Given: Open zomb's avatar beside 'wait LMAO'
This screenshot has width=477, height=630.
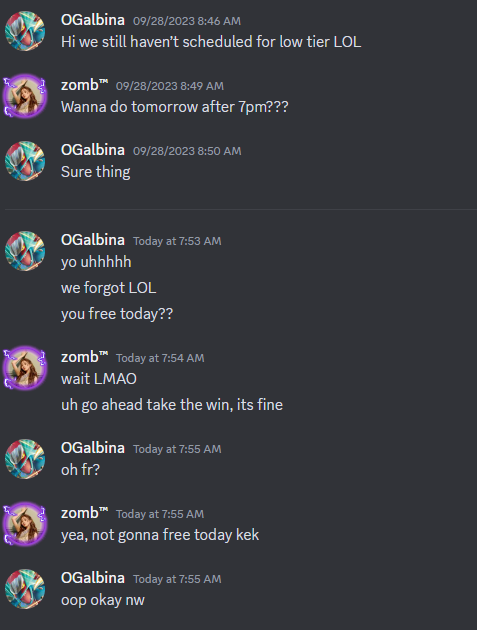Looking at the screenshot, I should pyautogui.click(x=25, y=368).
